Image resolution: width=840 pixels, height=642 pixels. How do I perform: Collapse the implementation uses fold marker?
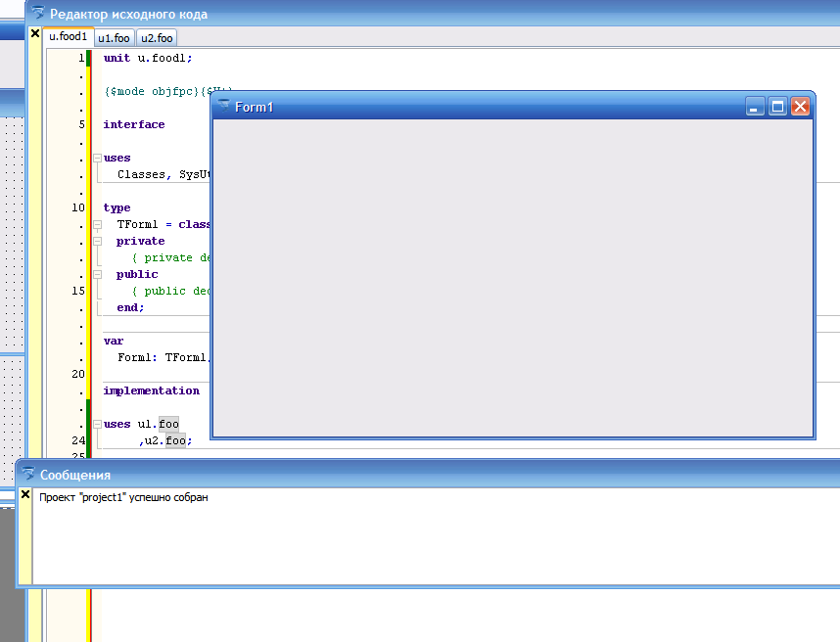click(x=97, y=424)
